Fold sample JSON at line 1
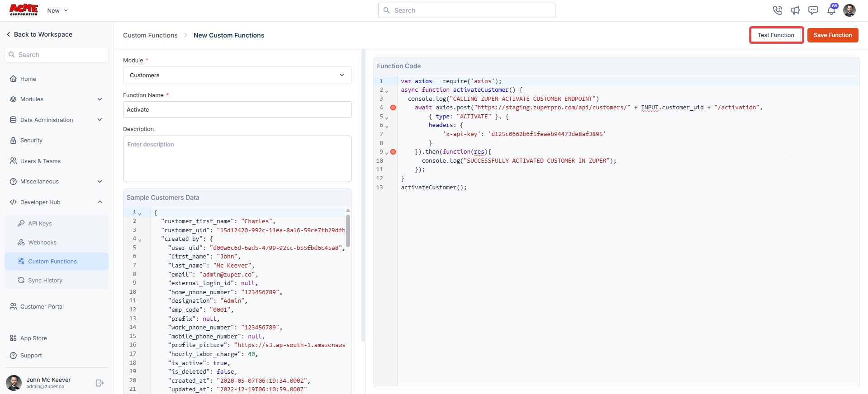The image size is (868, 394). 140,213
